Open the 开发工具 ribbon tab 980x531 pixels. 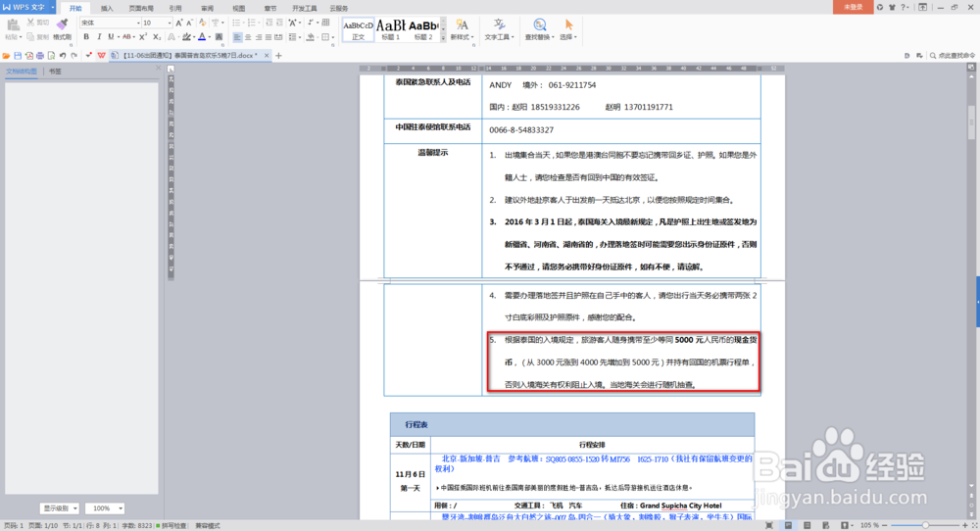click(305, 8)
